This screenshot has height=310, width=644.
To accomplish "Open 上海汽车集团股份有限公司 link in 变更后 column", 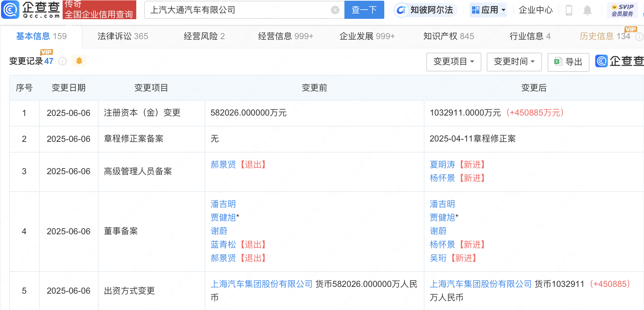I will click(481, 284).
